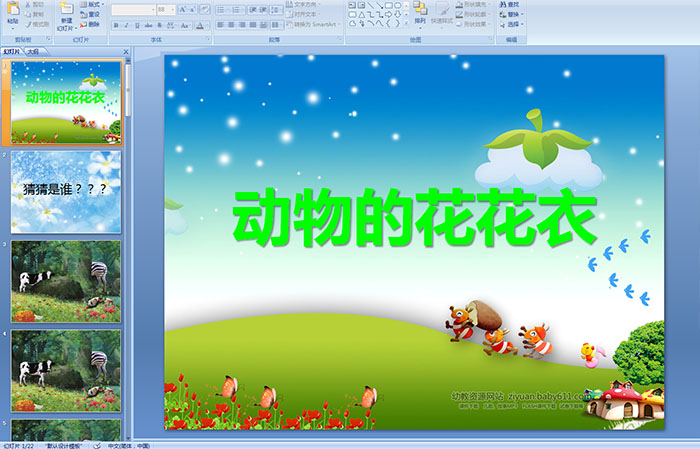
Task: Click the Numbering list button
Action: pos(238,9)
